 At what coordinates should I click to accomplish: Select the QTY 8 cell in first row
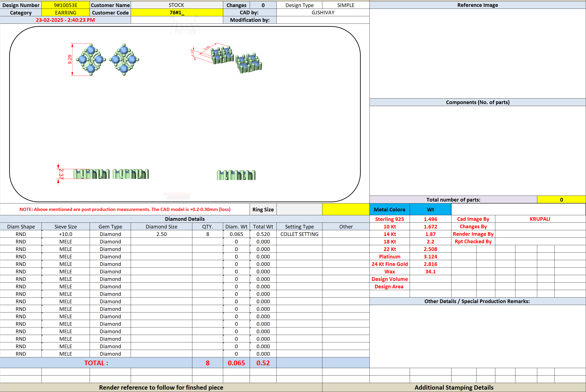coord(208,234)
